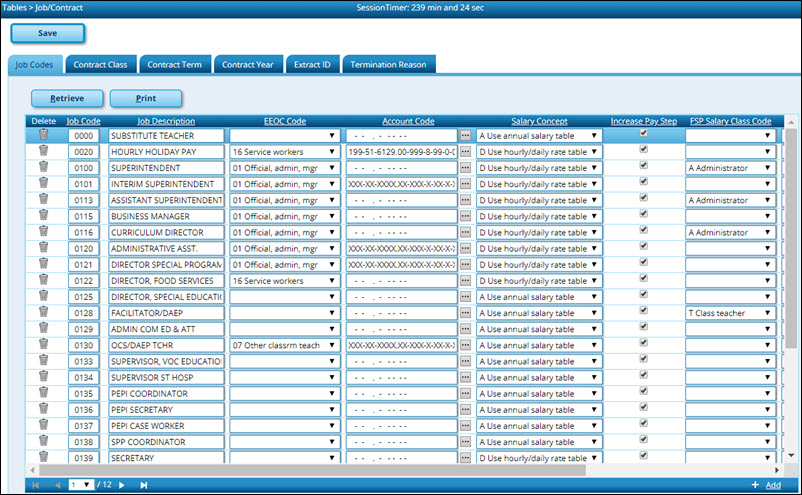Delete the OCS/DAEP TCHR row
Viewport: 802px width, 495px height.
point(43,344)
